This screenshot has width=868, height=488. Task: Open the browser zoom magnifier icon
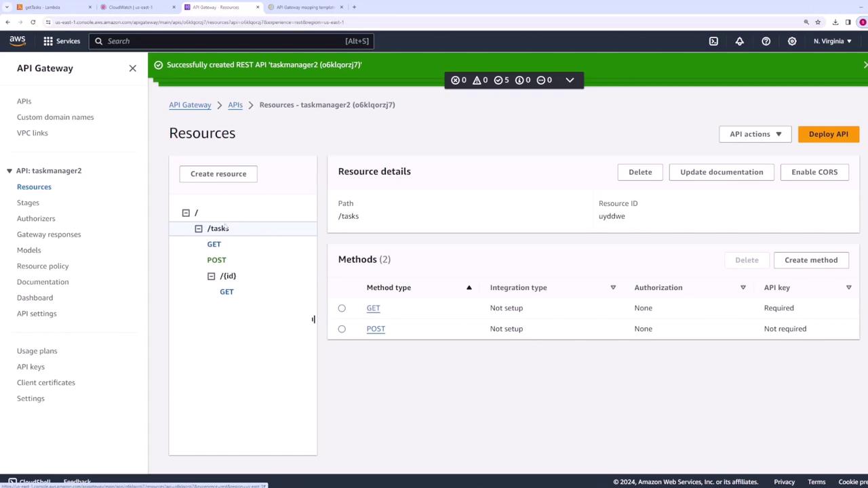pyautogui.click(x=806, y=22)
